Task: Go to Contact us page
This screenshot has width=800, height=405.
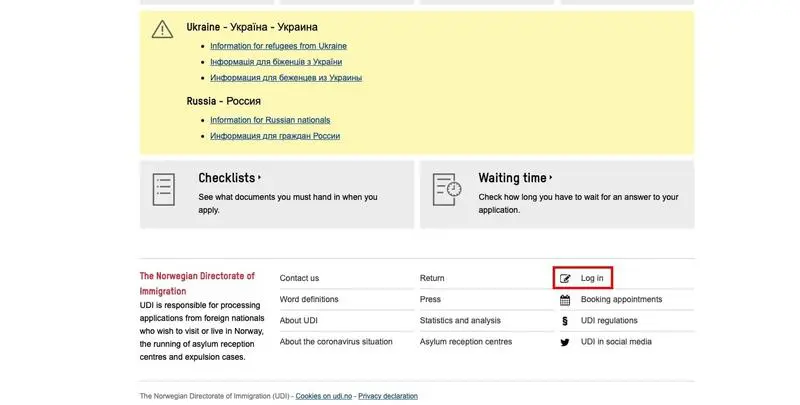Action: pos(299,278)
